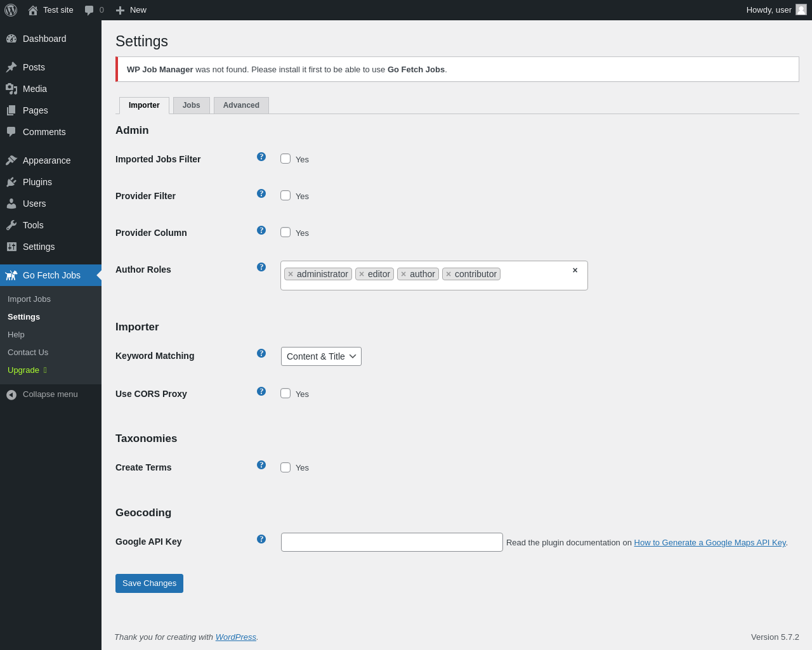Click the WordPress logo icon
812x650 pixels.
(x=11, y=10)
